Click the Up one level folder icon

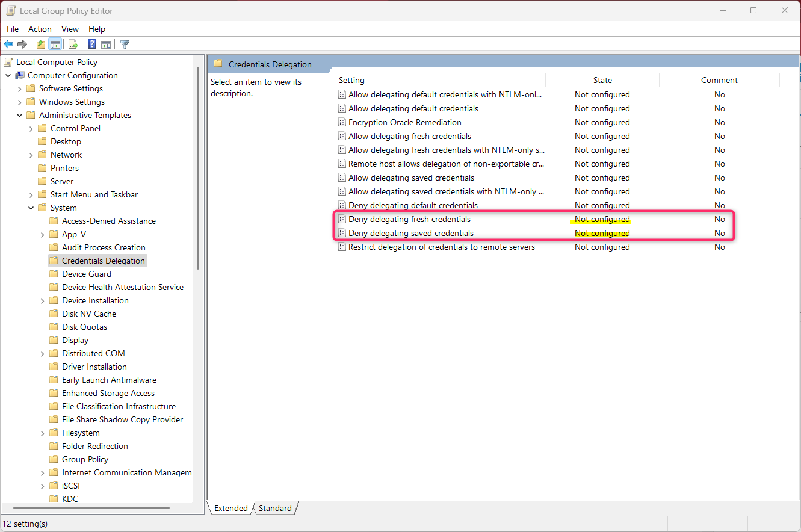point(40,43)
